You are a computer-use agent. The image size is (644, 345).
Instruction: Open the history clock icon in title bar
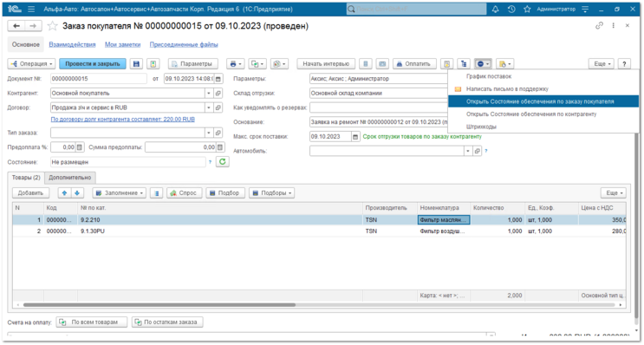[x=511, y=9]
